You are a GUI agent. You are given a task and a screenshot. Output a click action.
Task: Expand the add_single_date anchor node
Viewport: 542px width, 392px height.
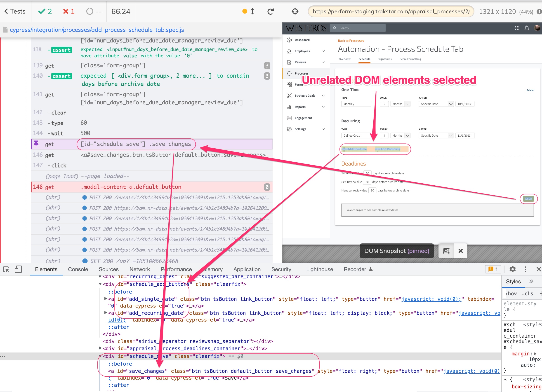(105, 299)
